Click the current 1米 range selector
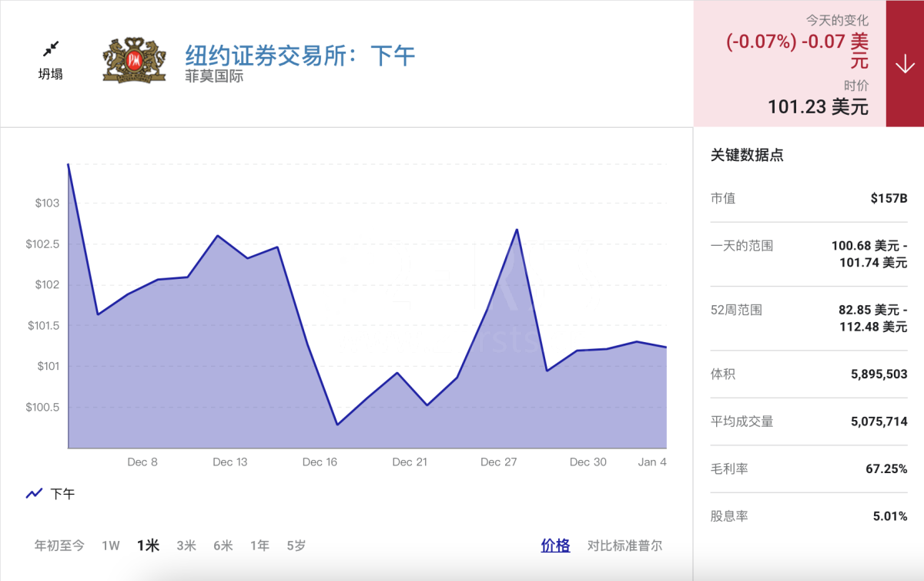The height and width of the screenshot is (581, 924). point(148,545)
